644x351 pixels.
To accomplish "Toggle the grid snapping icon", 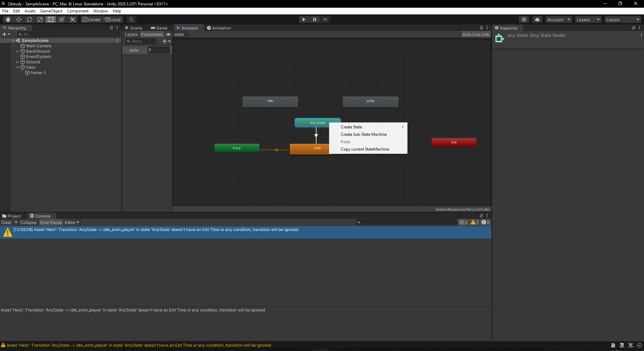I will coord(131,19).
